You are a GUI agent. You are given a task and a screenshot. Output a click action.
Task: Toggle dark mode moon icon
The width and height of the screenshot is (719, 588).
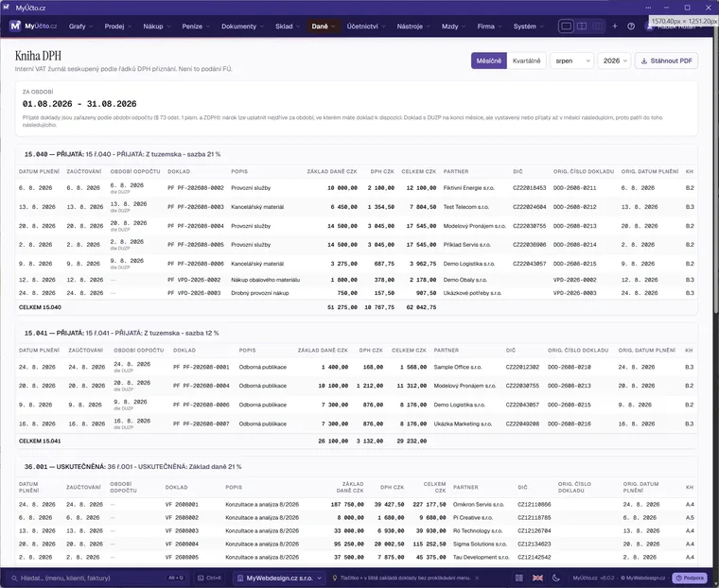555,578
